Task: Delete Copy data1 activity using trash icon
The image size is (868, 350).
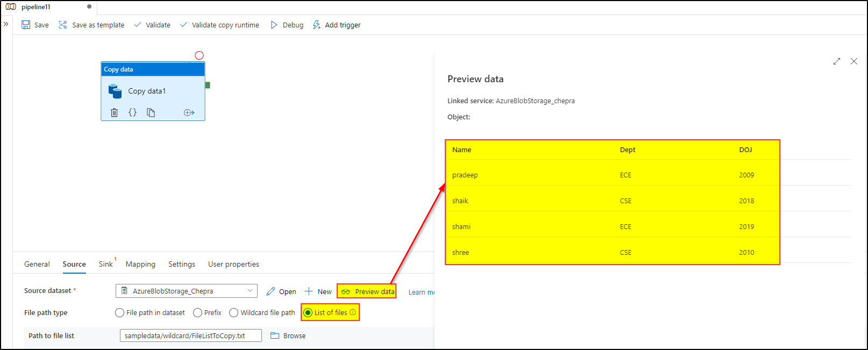Action: point(114,112)
